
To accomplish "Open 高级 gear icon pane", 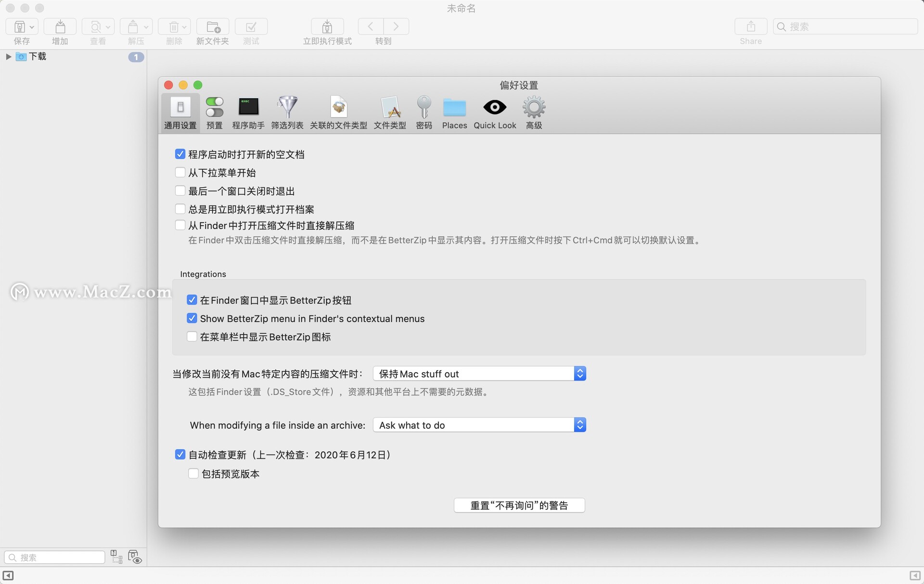I will click(534, 112).
